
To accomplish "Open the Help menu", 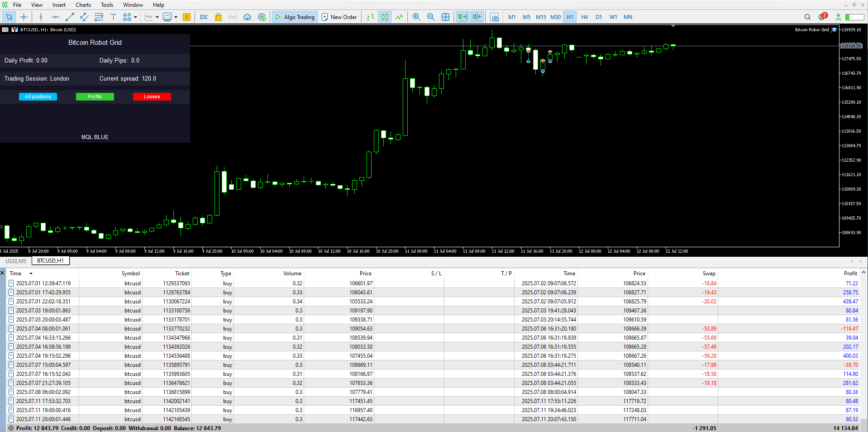I will [158, 5].
